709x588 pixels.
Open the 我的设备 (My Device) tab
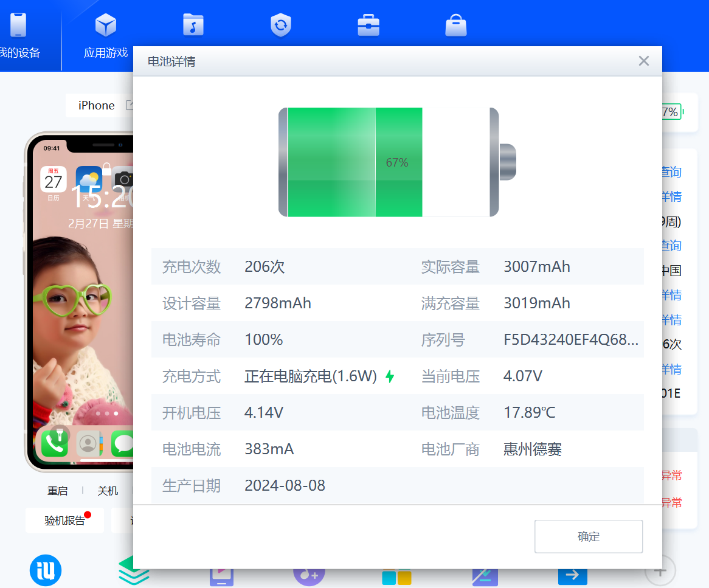pyautogui.click(x=19, y=35)
